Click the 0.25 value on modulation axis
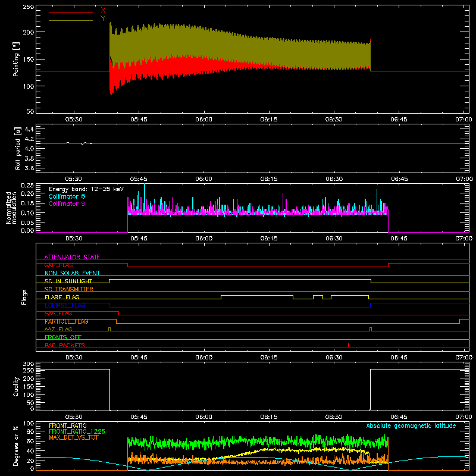Image resolution: width=476 pixels, height=476 pixels. point(27,185)
